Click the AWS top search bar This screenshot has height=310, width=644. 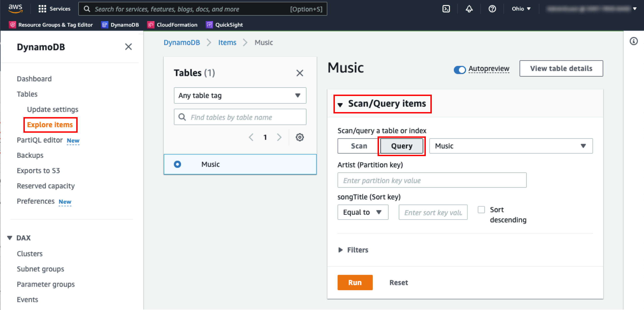tap(203, 9)
